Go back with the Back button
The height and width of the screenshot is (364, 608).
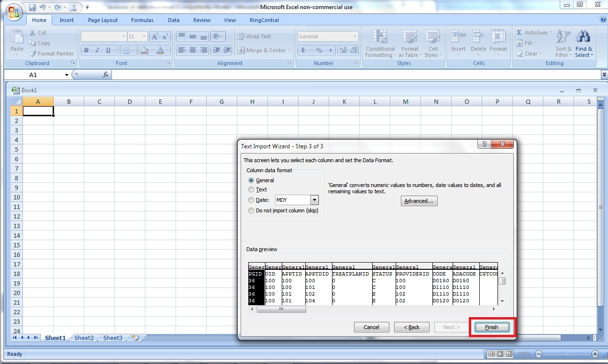point(411,327)
